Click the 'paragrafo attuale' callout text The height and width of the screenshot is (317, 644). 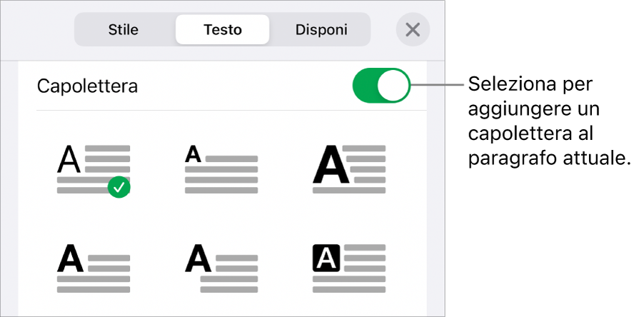coord(550,158)
